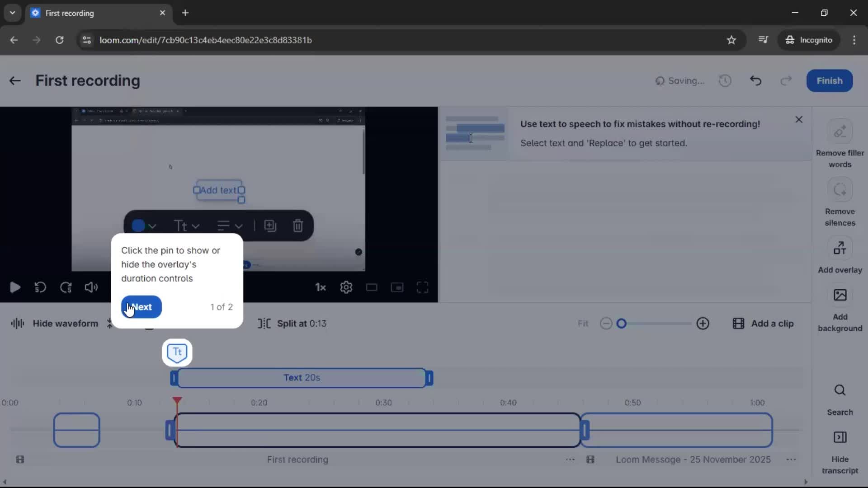Click the Finish button
Viewport: 868px width, 488px height.
click(x=830, y=80)
